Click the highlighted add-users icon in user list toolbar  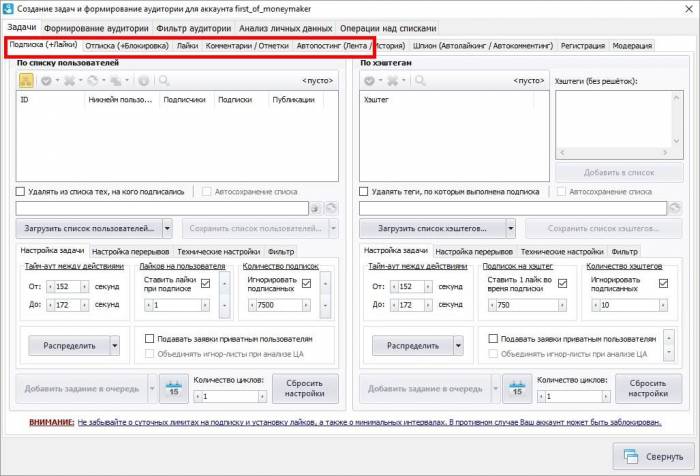pos(27,80)
